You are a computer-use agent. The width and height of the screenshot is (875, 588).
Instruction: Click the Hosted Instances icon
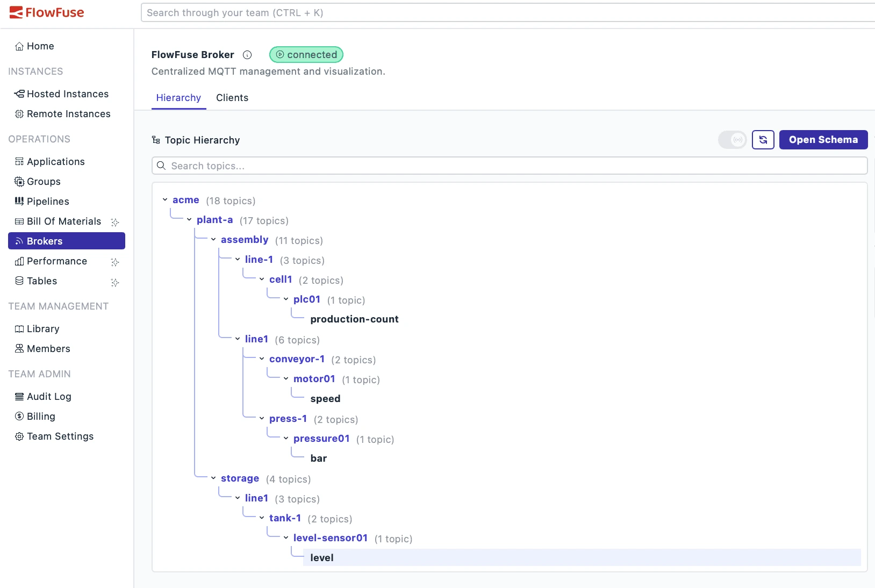[19, 94]
